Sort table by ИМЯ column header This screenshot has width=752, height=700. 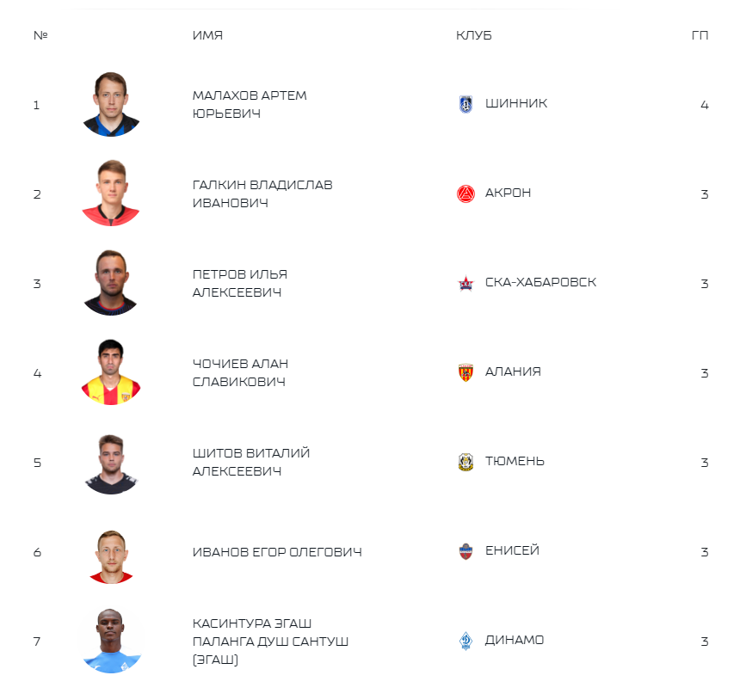207,35
